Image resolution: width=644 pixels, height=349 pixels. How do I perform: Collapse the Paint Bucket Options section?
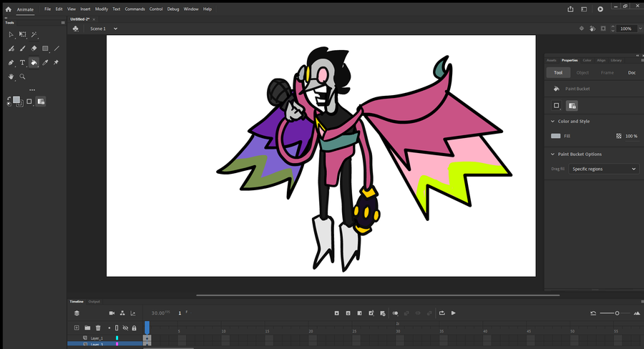(552, 154)
